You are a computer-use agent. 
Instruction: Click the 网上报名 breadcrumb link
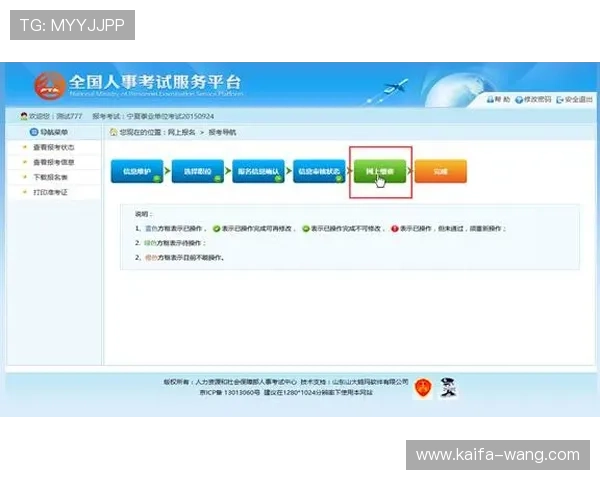(x=181, y=132)
